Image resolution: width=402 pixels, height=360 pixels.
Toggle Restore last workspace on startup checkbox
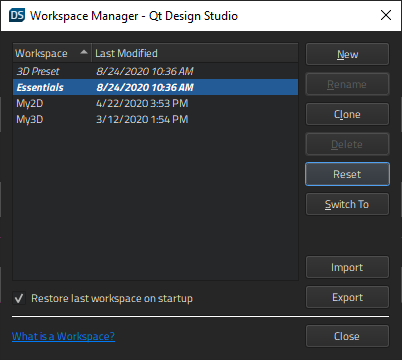point(19,298)
